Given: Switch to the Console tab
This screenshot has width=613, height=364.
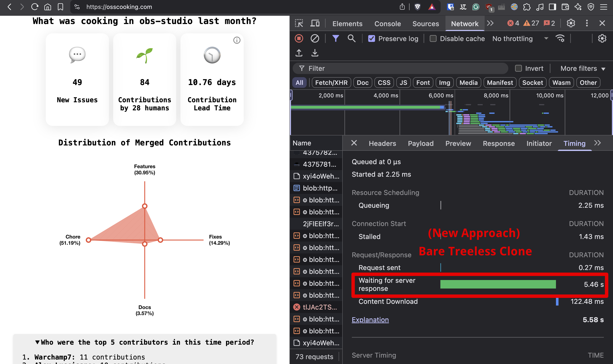Looking at the screenshot, I should 387,24.
